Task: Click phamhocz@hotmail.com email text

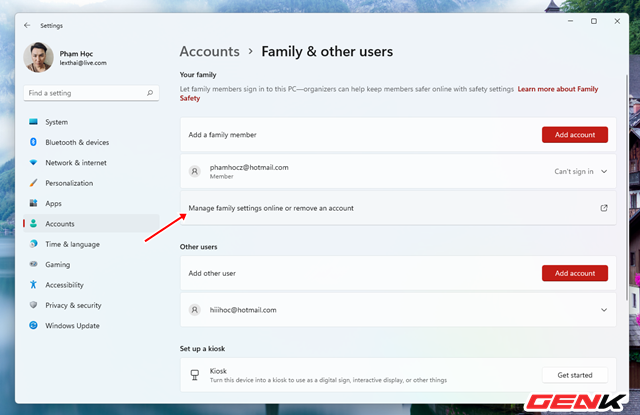Action: pos(249,167)
